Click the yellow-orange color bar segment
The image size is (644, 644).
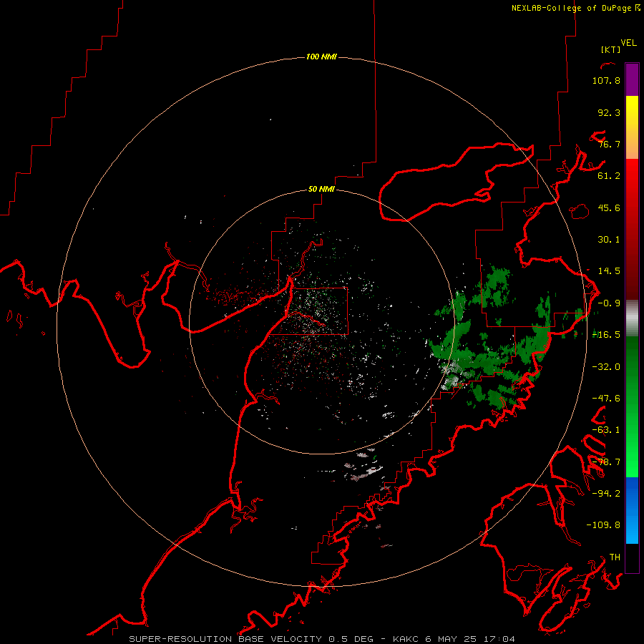click(x=632, y=127)
